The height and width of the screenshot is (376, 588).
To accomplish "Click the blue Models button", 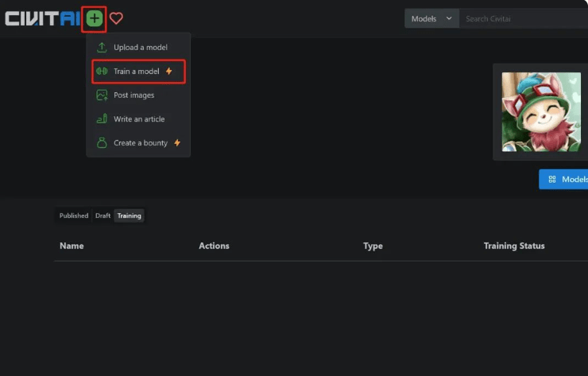I will (565, 180).
